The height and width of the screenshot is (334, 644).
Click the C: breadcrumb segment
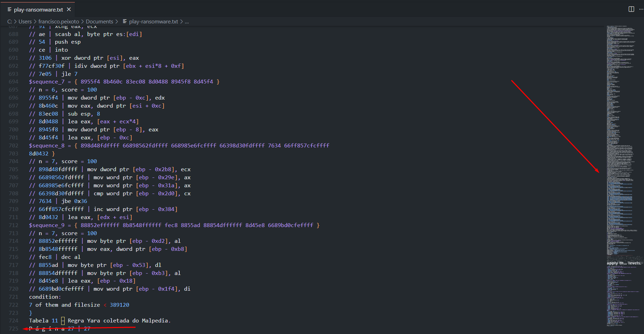pos(9,21)
